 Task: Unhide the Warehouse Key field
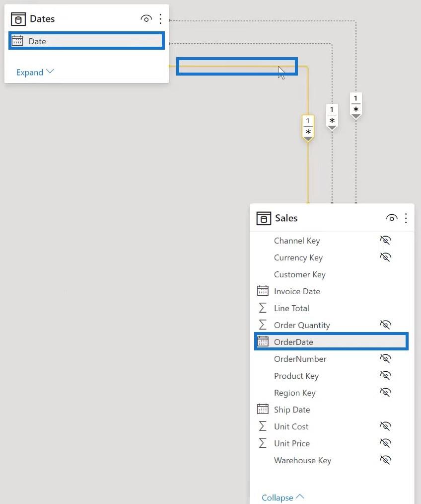pos(385,460)
